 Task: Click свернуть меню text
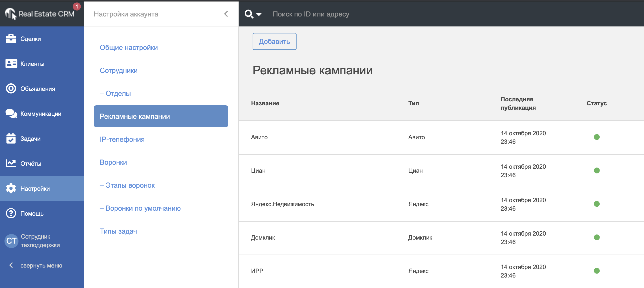tap(41, 266)
